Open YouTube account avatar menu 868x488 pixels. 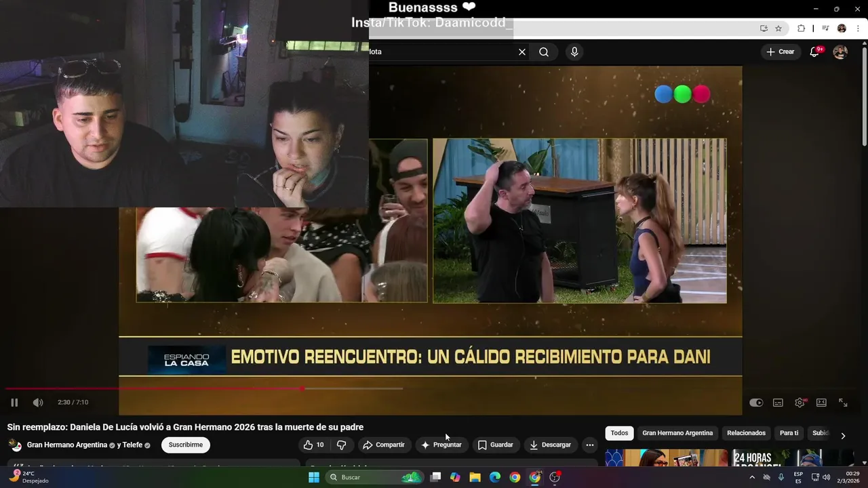coord(840,52)
